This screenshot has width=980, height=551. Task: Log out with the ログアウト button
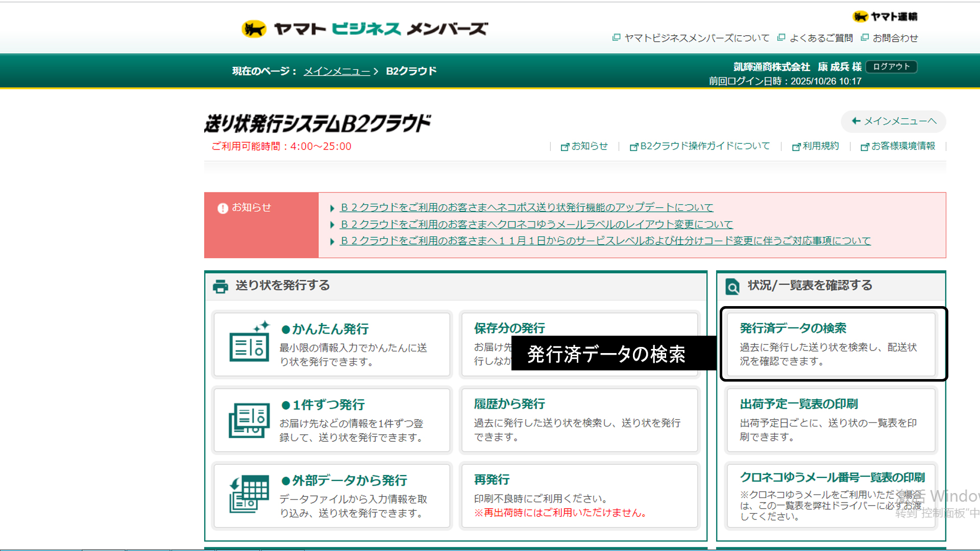891,67
